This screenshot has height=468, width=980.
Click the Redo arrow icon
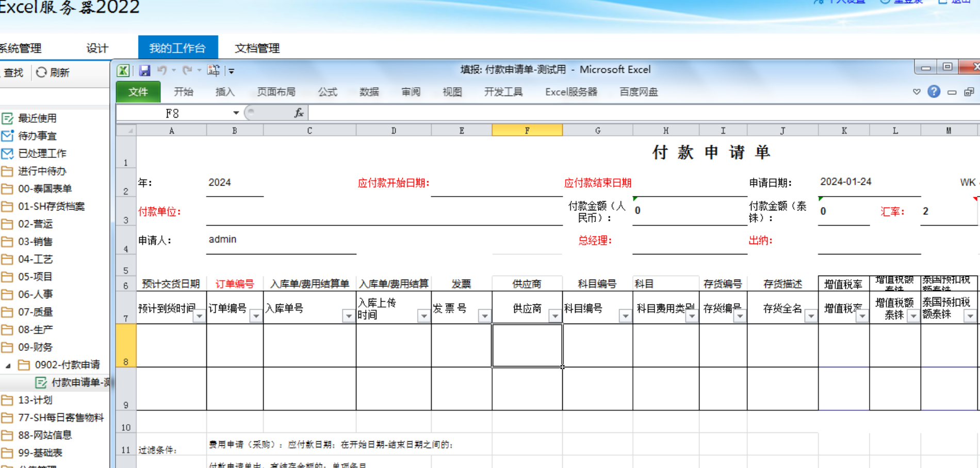187,70
